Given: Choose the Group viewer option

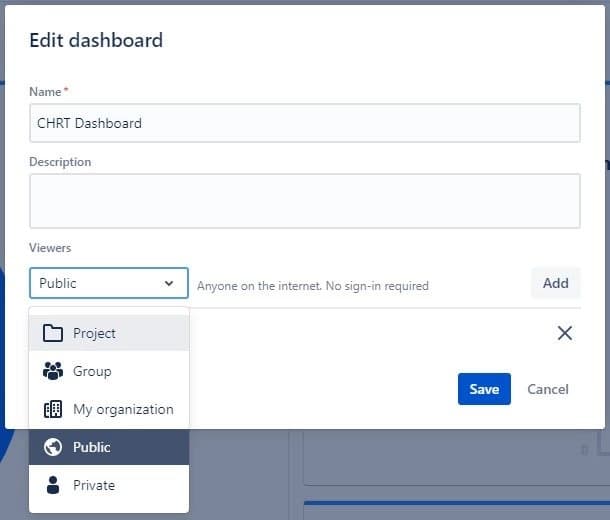Looking at the screenshot, I should (109, 371).
